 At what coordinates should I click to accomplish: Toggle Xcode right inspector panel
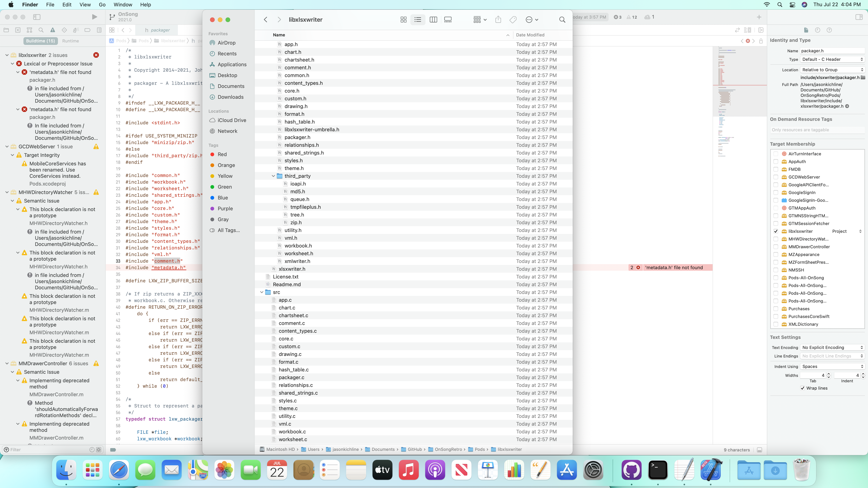click(859, 17)
